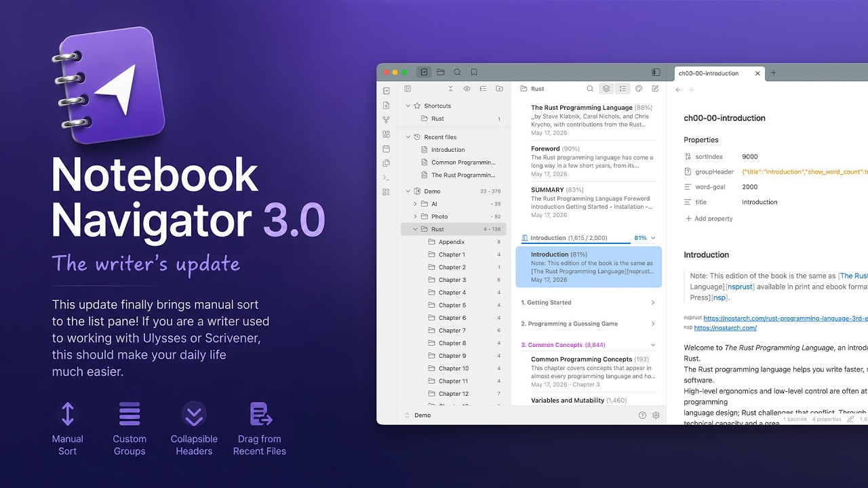868x488 pixels.
Task: Open the daily note calendar ribbon icon
Action: tap(386, 148)
